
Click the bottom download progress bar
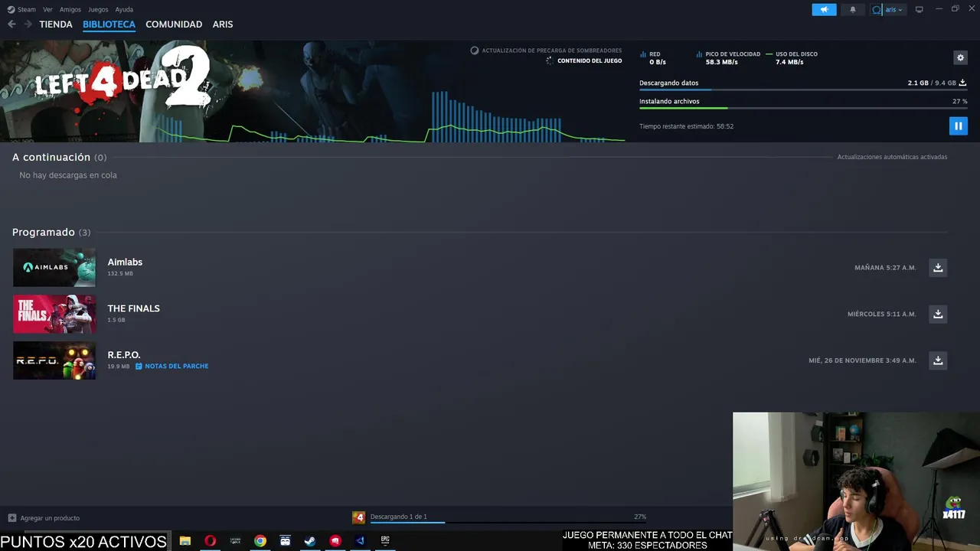pos(508,523)
